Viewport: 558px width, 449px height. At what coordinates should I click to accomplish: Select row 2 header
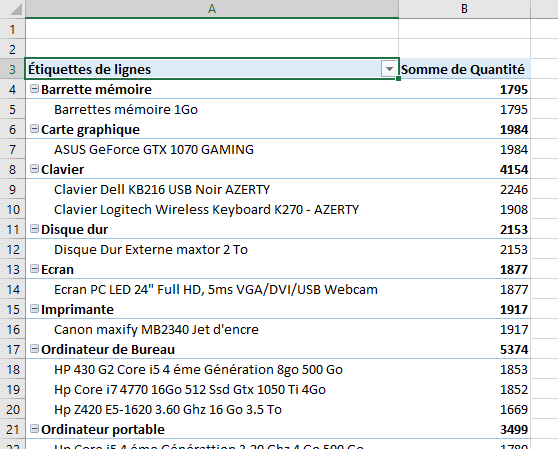(x=12, y=49)
